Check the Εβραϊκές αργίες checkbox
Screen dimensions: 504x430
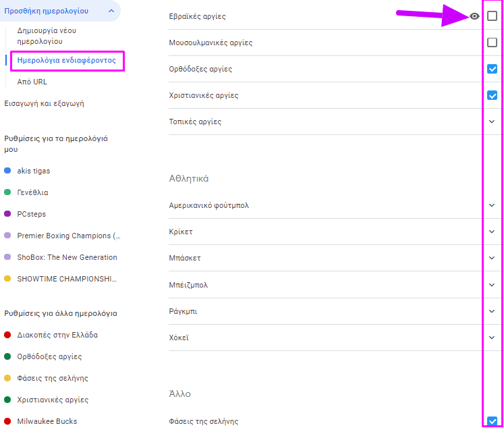(x=492, y=16)
